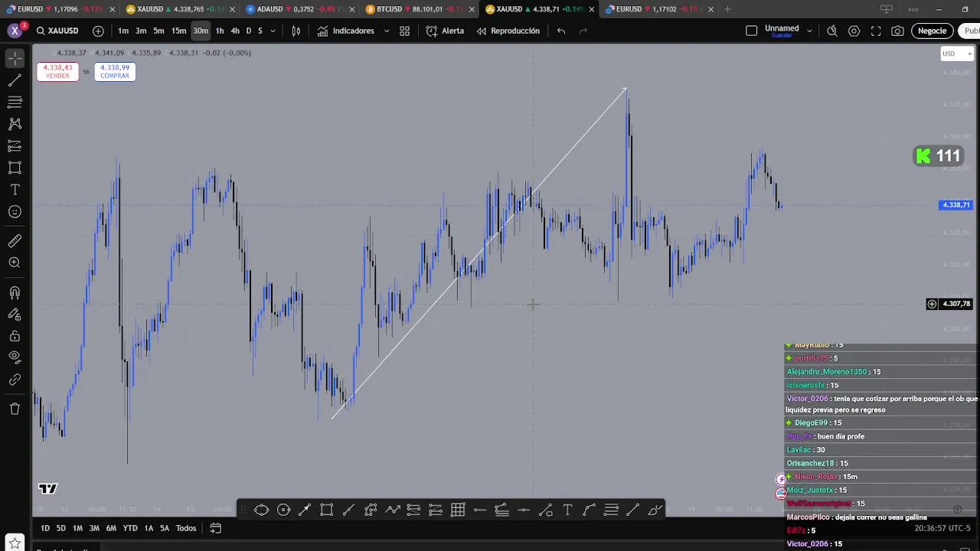Select the trend line drawing tool

(15, 80)
